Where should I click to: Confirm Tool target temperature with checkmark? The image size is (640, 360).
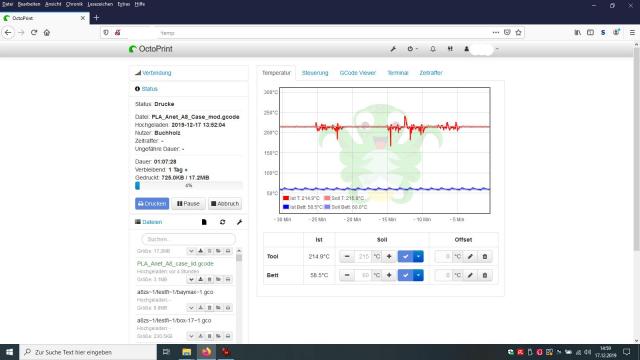405,256
